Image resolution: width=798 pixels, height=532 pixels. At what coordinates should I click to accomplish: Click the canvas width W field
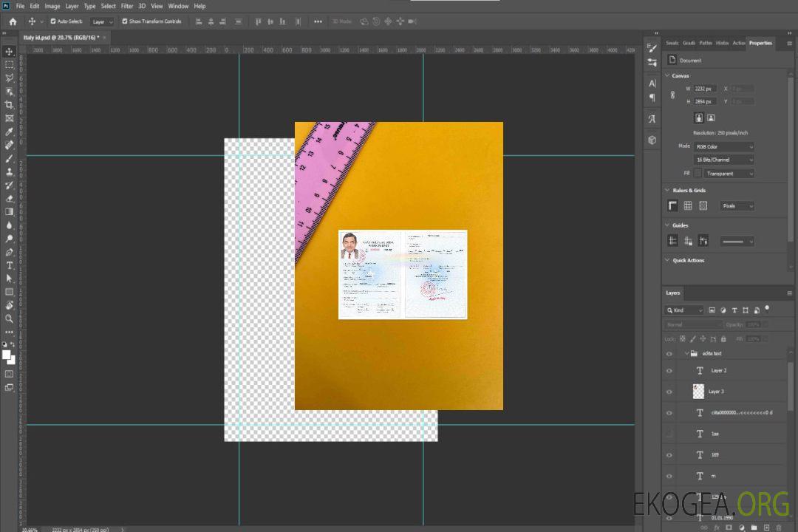click(x=705, y=89)
